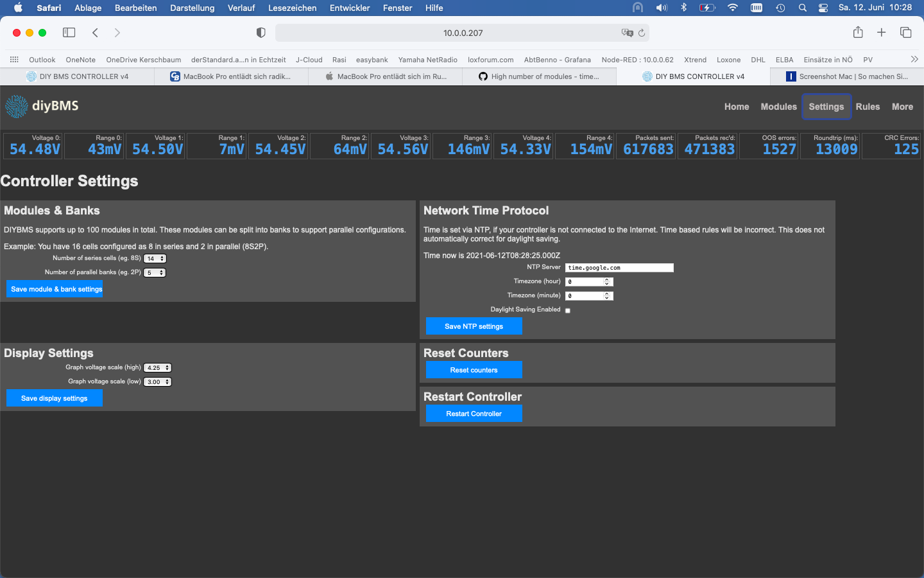This screenshot has height=578, width=924.
Task: Click the Timezone hour stepper field
Action: 589,282
